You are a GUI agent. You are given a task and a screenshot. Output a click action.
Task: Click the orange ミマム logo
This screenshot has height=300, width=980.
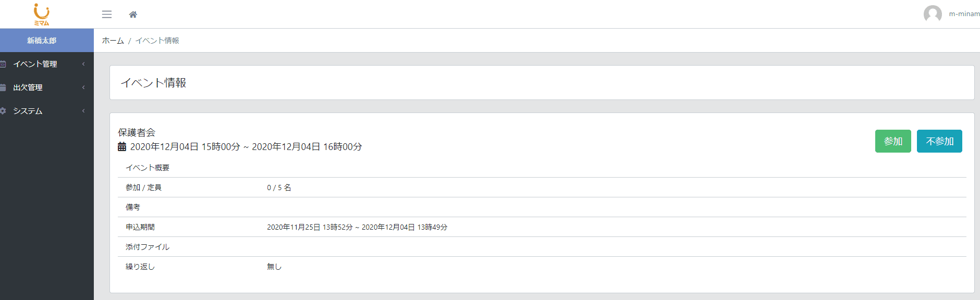(42, 14)
